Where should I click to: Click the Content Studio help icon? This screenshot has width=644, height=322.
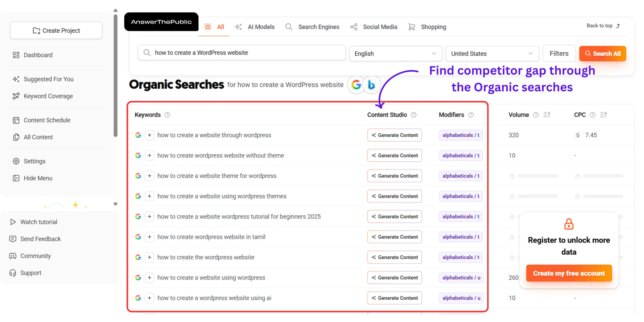tap(414, 115)
